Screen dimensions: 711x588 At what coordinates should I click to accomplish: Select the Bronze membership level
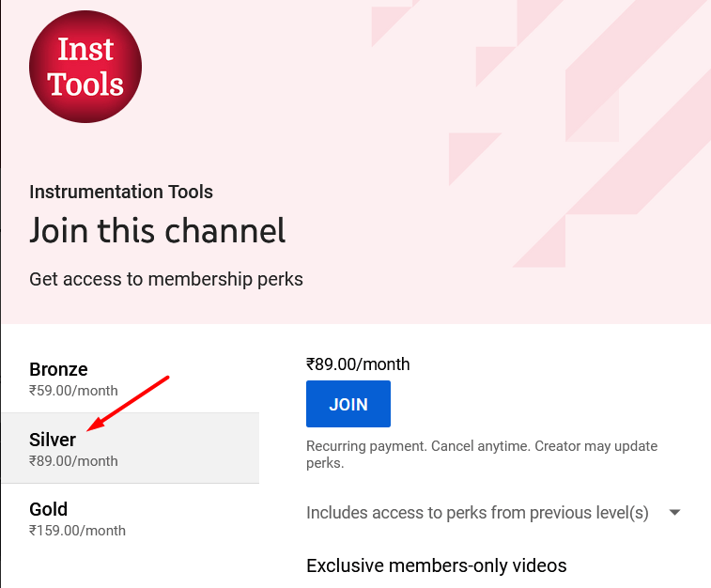pos(131,379)
